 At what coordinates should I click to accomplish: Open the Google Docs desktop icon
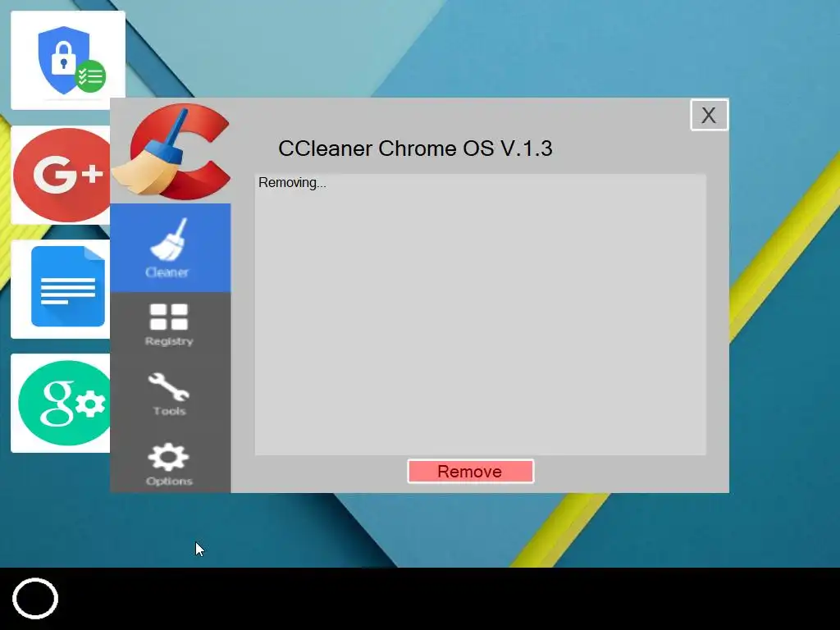(61, 290)
